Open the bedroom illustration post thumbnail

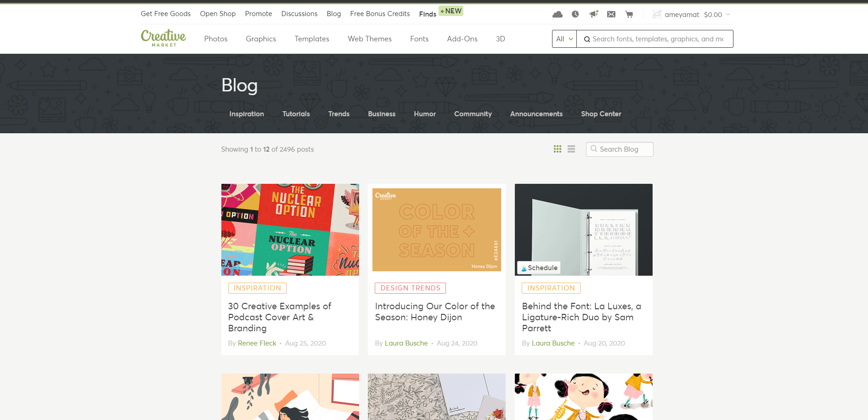290,397
